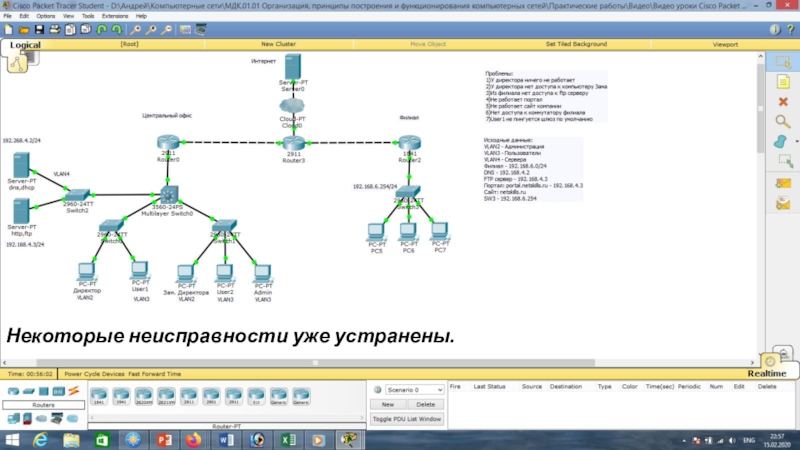Open the Options menu
The height and width of the screenshot is (450, 800).
(45, 16)
